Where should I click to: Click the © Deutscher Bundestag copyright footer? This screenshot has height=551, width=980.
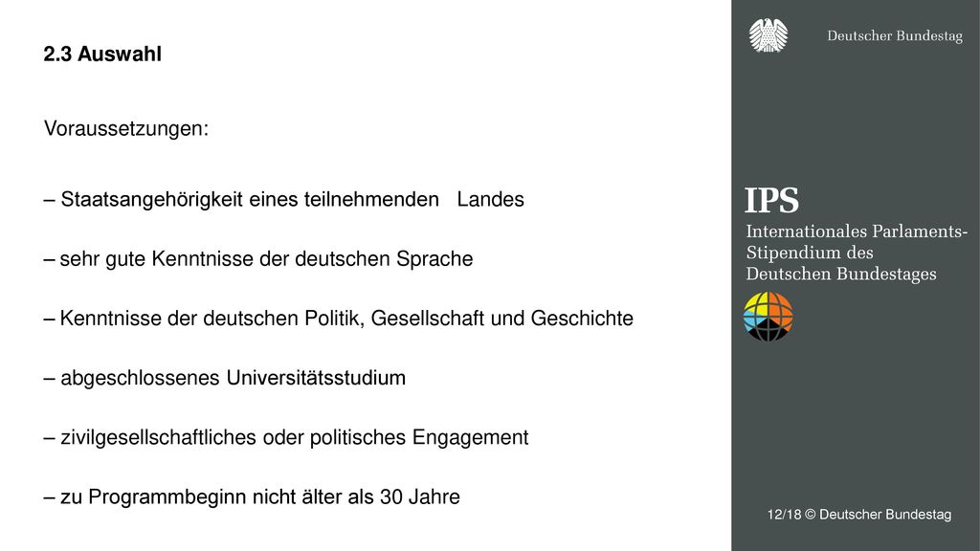coord(878,514)
